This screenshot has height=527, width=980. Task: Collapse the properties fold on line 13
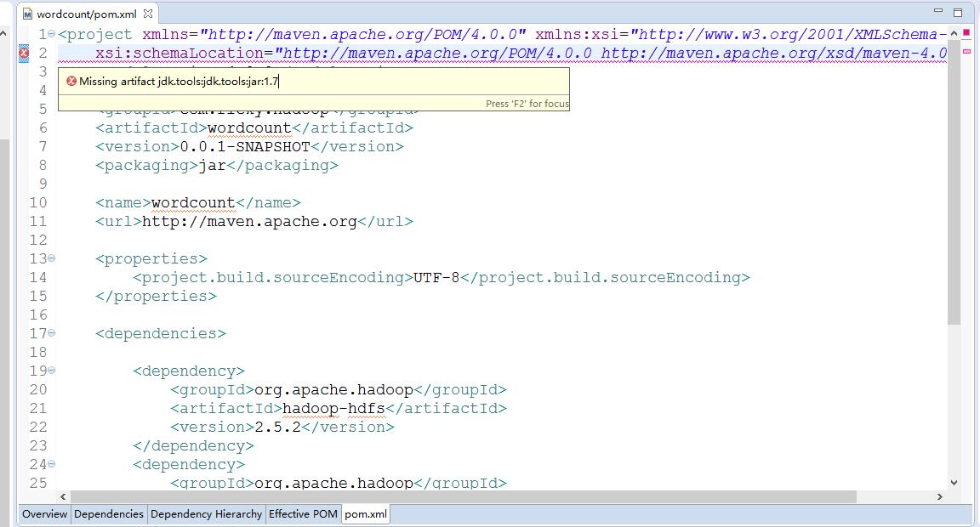point(52,258)
